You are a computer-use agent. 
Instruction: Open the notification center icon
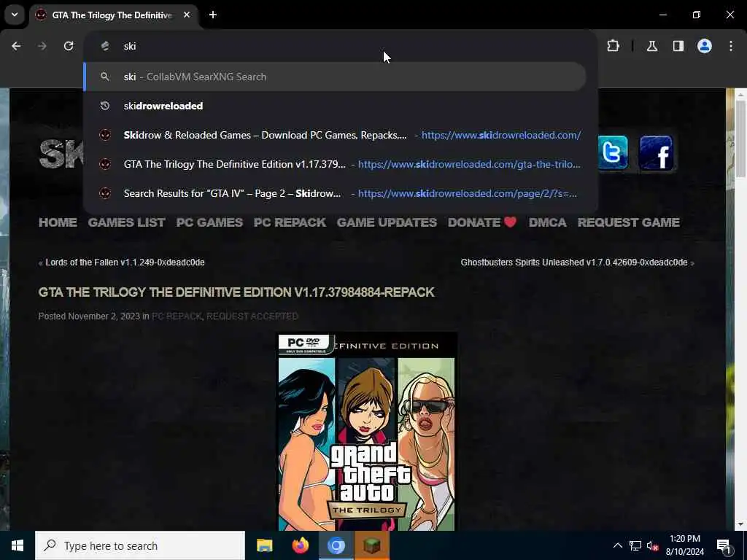pyautogui.click(x=724, y=545)
